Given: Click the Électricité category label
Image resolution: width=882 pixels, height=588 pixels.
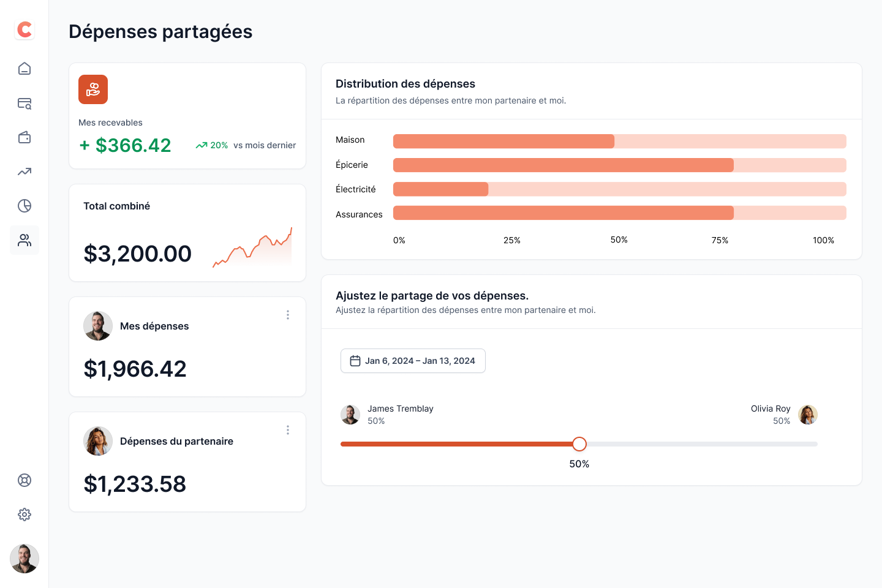Looking at the screenshot, I should (x=356, y=189).
